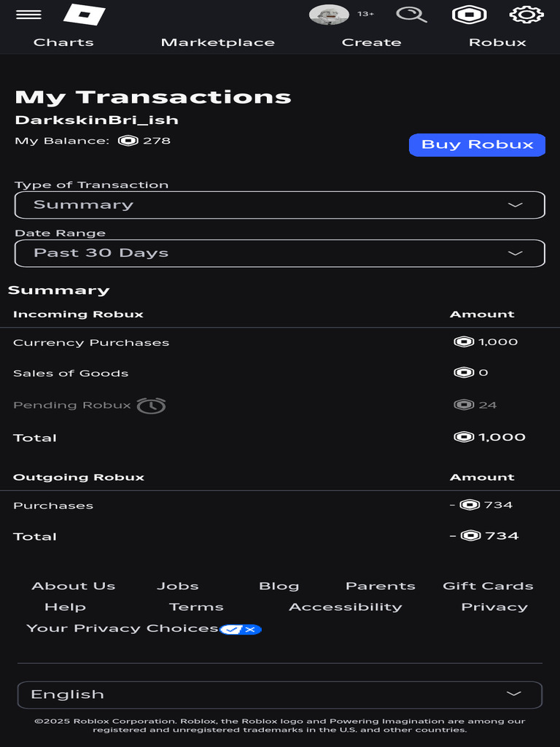
Task: Open the About Us footer link
Action: [74, 586]
